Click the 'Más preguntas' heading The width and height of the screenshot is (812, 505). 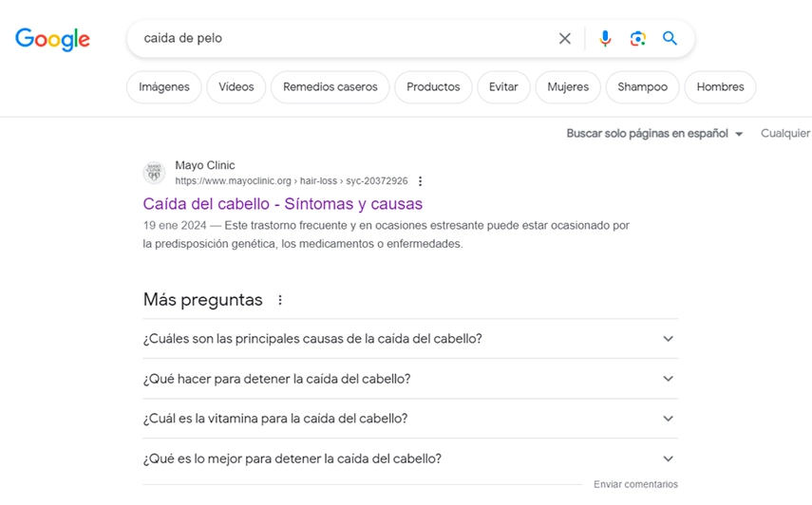203,300
